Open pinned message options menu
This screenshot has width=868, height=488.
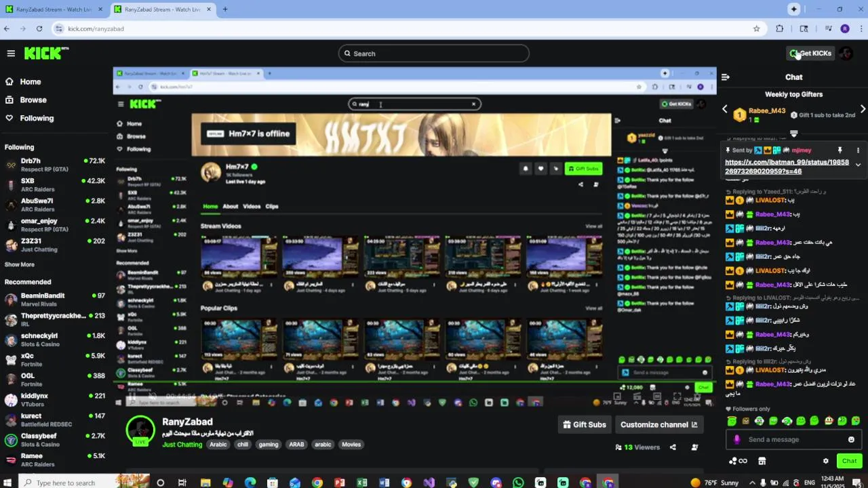pos(858,150)
